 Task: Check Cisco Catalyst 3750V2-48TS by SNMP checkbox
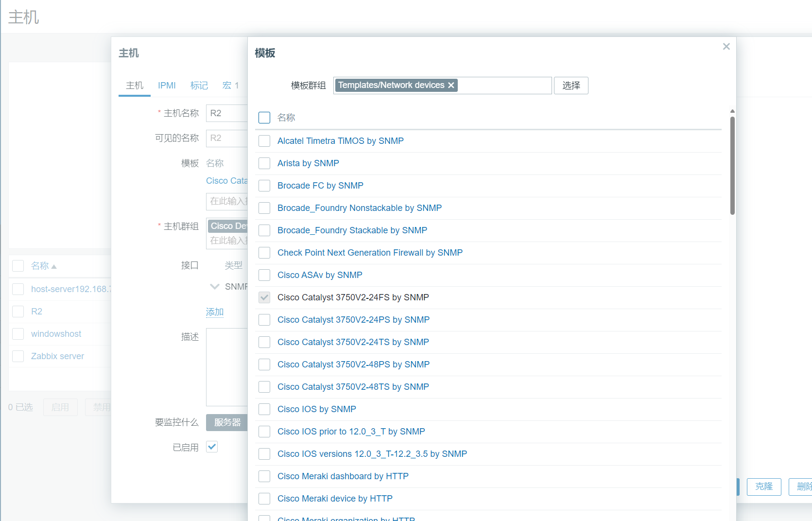(264, 387)
